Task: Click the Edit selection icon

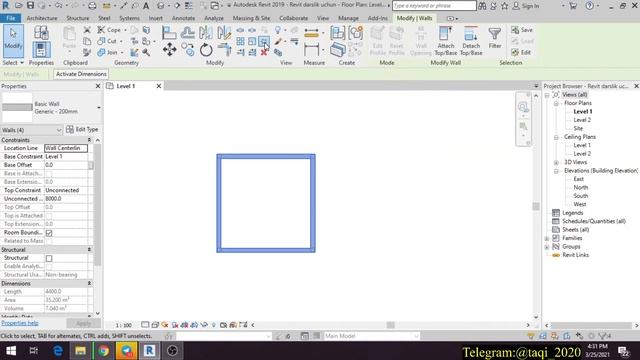Action: click(521, 52)
